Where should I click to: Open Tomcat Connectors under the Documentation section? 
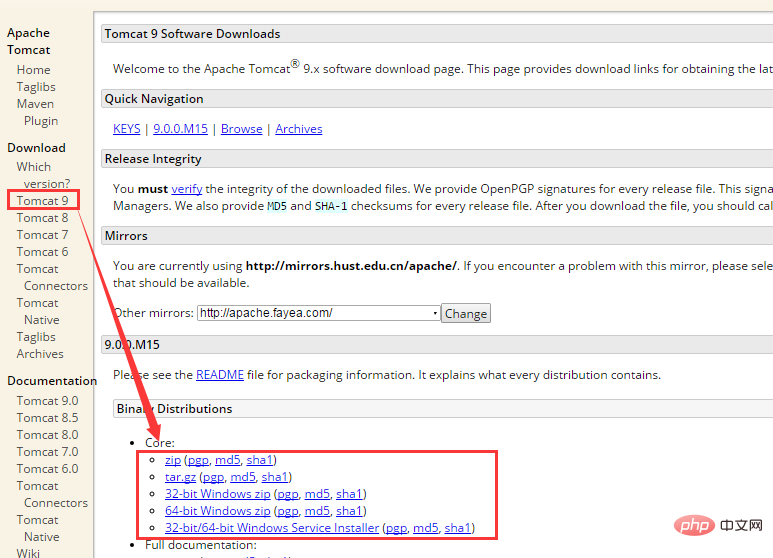tap(52, 494)
